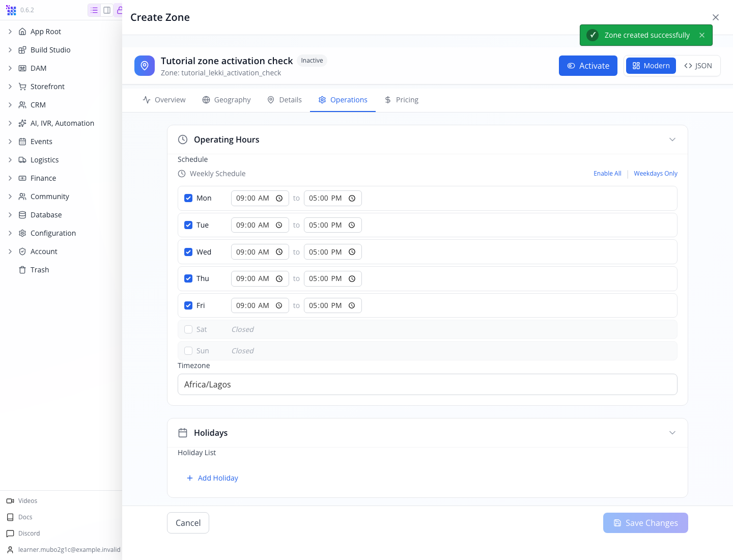
Task: Uncheck the Wed schedule checkbox
Action: (188, 252)
